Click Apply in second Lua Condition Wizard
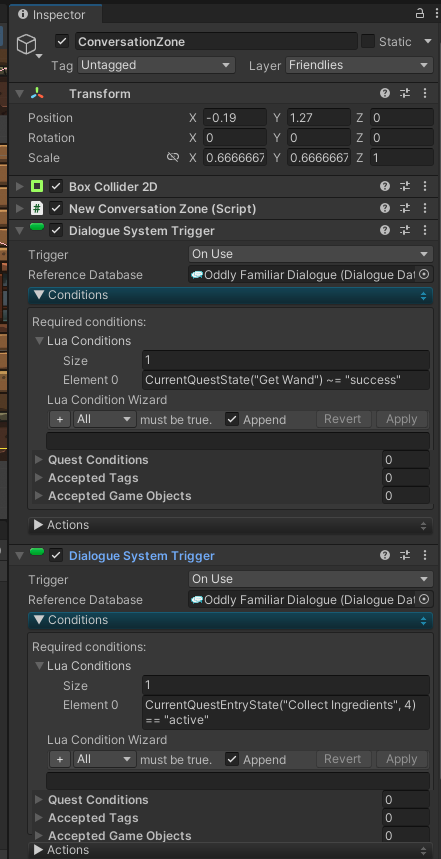 click(402, 759)
